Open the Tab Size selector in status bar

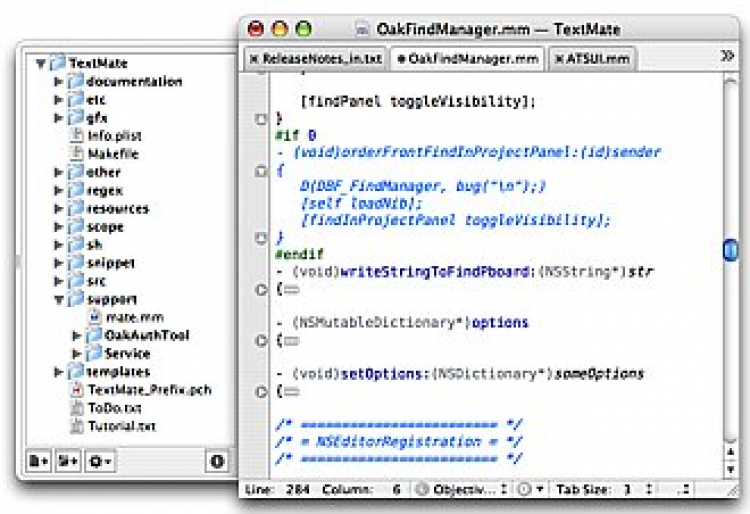pos(639,489)
